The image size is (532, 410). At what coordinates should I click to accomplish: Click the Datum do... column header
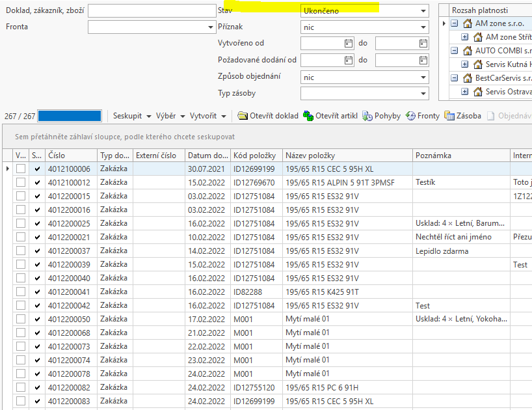[x=207, y=156]
